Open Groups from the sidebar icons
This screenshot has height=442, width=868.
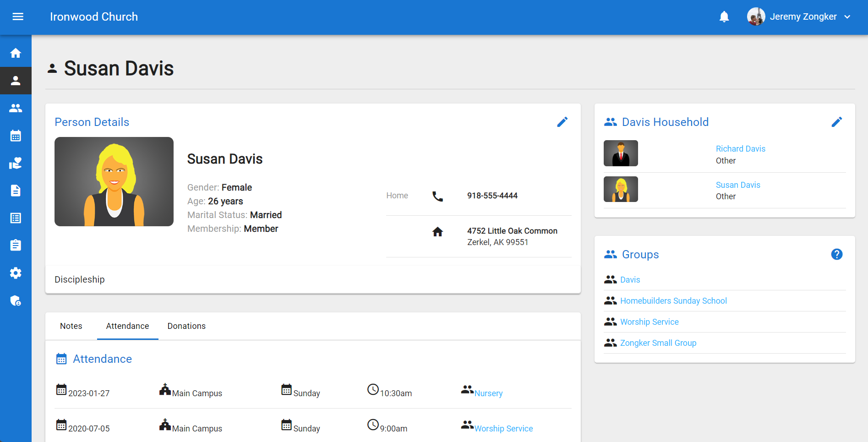point(16,108)
